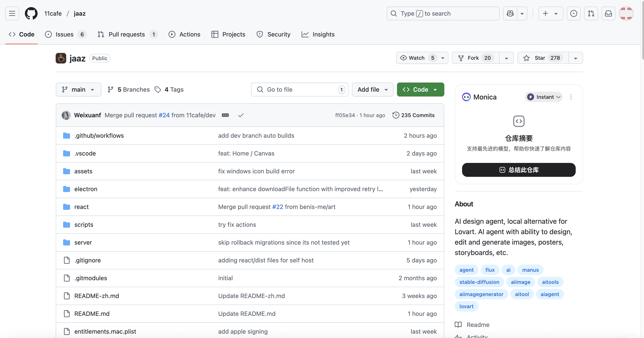This screenshot has width=644, height=338.
Task: Open Monica panel three-dot options menu
Action: pos(571,97)
